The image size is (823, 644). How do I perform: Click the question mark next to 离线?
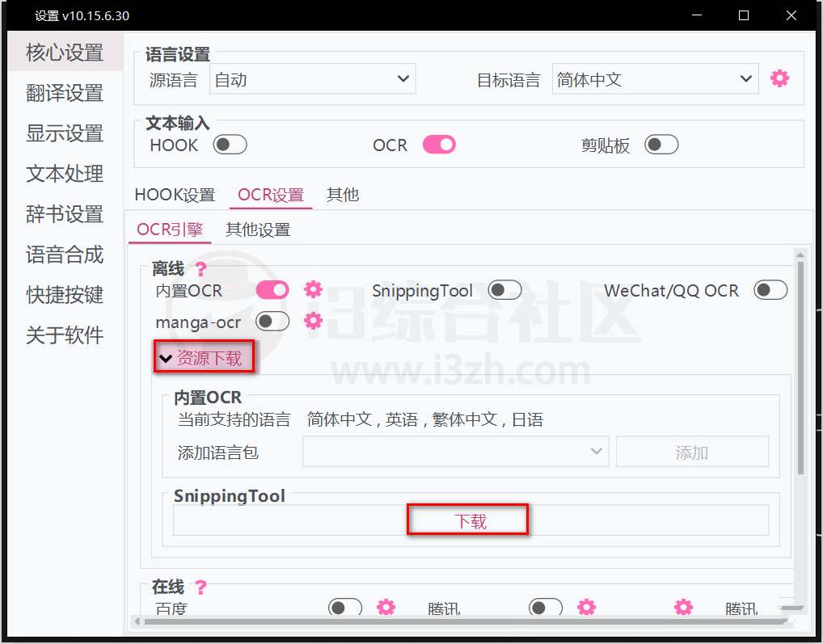[x=201, y=269]
